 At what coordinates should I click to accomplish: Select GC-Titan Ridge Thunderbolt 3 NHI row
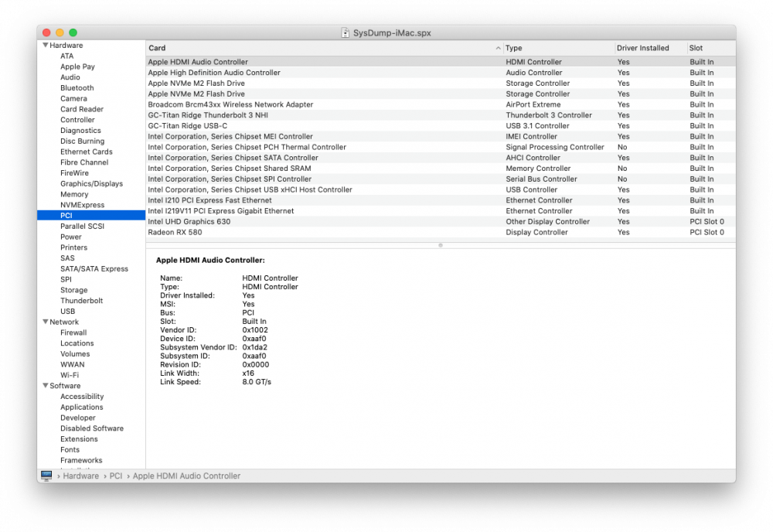click(x=441, y=115)
